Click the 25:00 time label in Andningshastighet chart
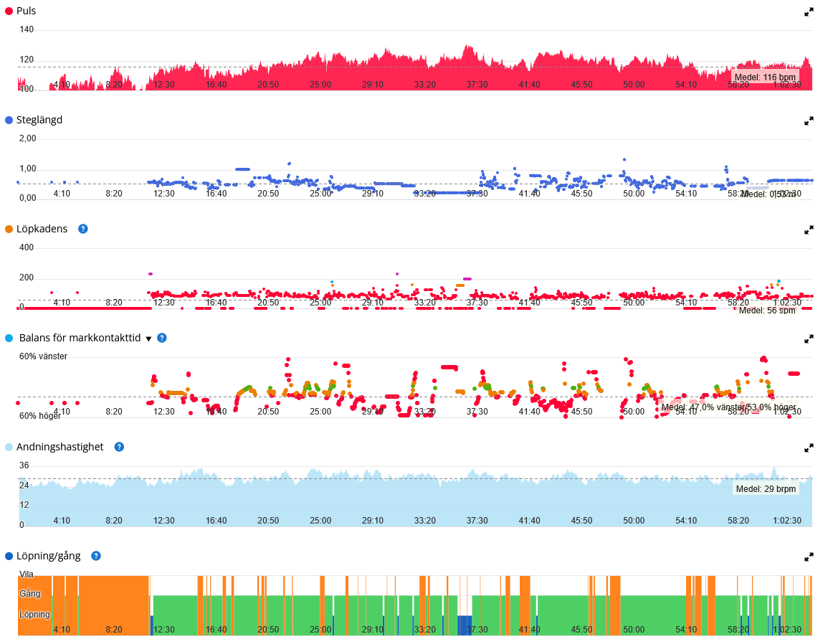This screenshot has height=644, width=823. (x=320, y=521)
